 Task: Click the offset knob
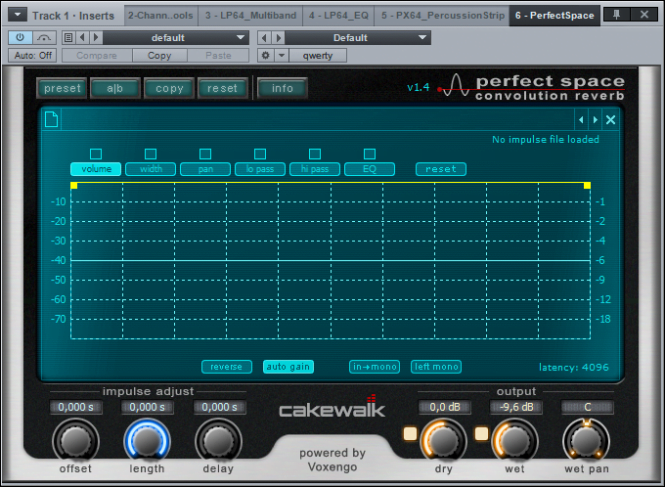click(75, 441)
